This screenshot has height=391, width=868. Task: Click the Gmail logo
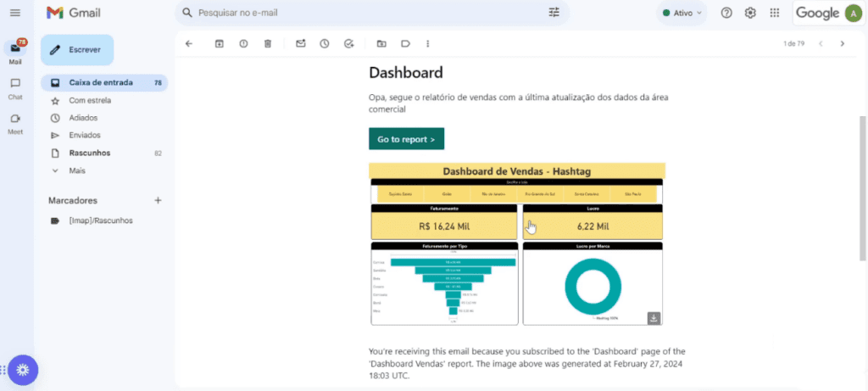(74, 13)
